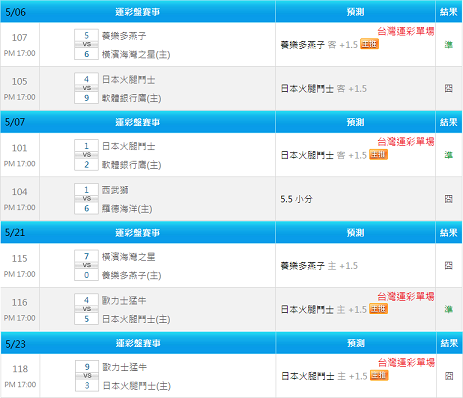Click 預測 header in the 5/06 section
This screenshot has height=398, width=463.
point(355,12)
